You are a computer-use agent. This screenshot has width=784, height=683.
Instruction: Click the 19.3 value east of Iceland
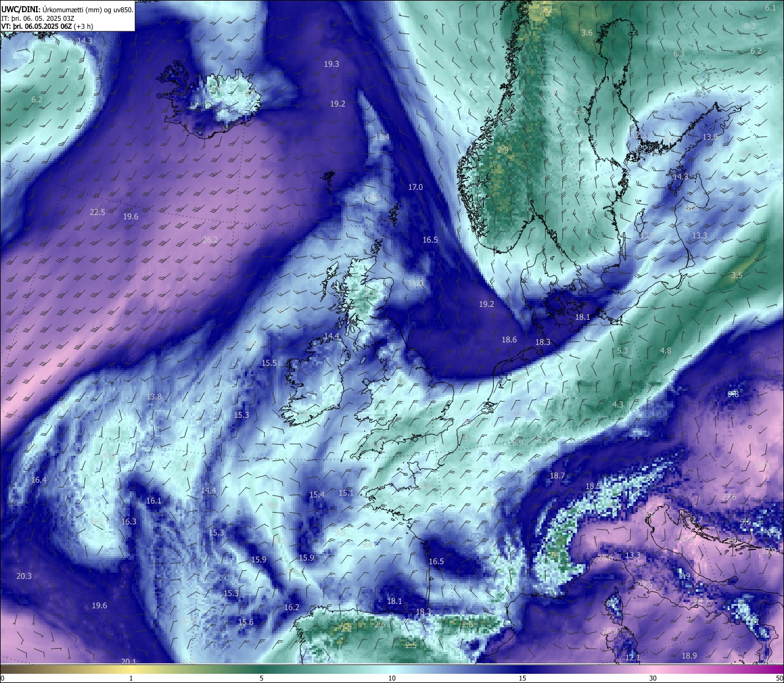pyautogui.click(x=331, y=64)
